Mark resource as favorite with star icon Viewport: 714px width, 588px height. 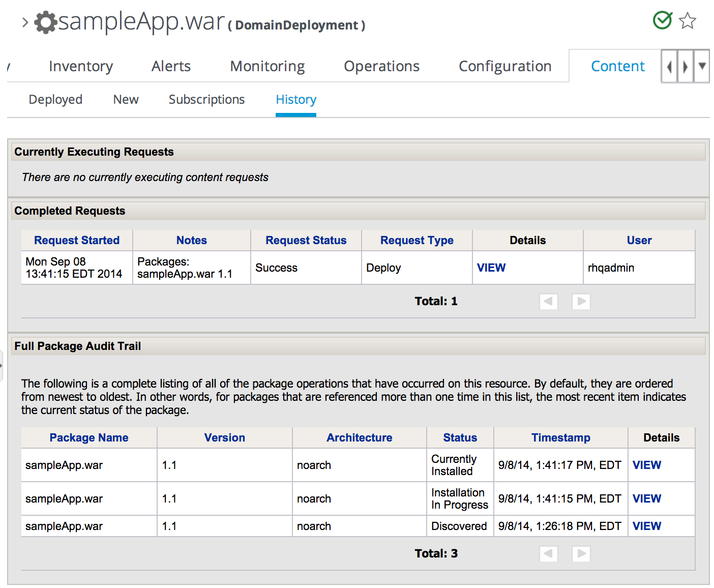click(x=688, y=21)
